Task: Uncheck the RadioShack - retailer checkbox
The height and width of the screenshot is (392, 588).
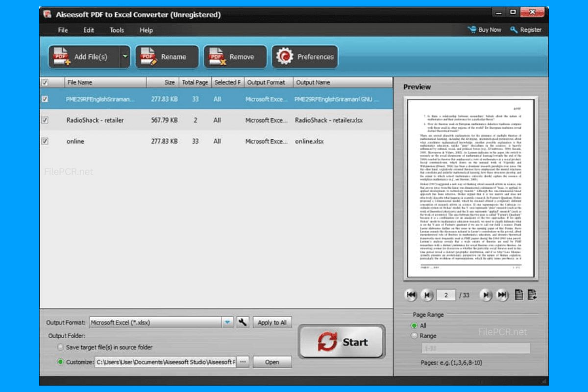Action: (x=45, y=120)
